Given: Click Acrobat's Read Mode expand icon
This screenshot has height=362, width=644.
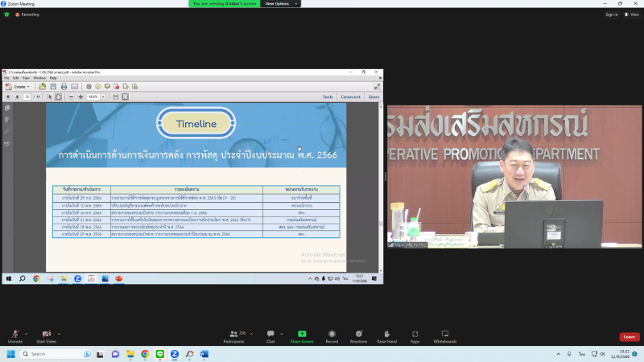Looking at the screenshot, I should tap(377, 87).
